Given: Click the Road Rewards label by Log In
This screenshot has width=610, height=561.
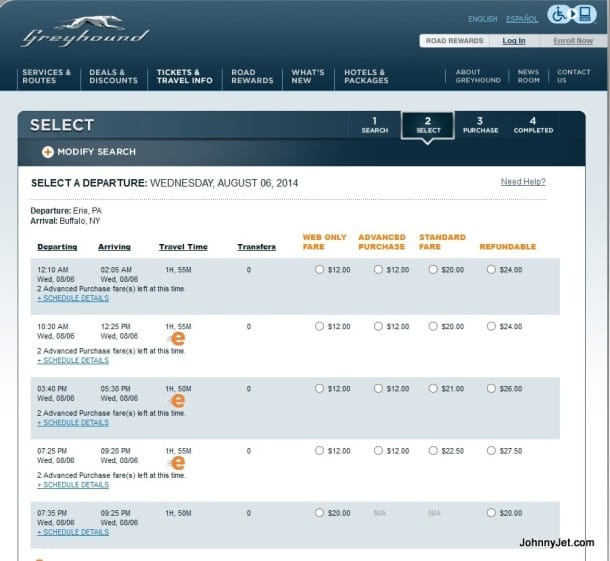Looking at the screenshot, I should [x=454, y=41].
